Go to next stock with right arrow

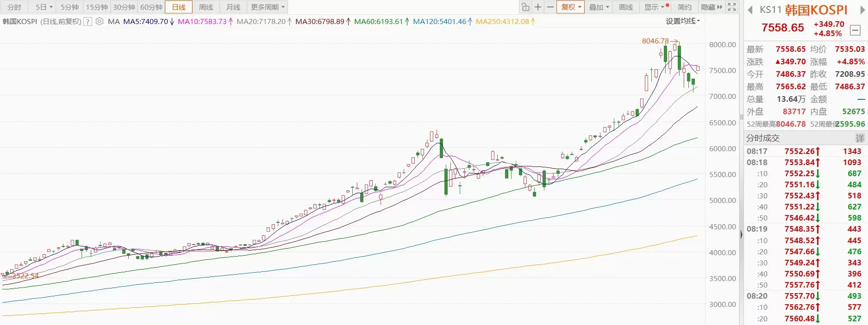[862, 10]
